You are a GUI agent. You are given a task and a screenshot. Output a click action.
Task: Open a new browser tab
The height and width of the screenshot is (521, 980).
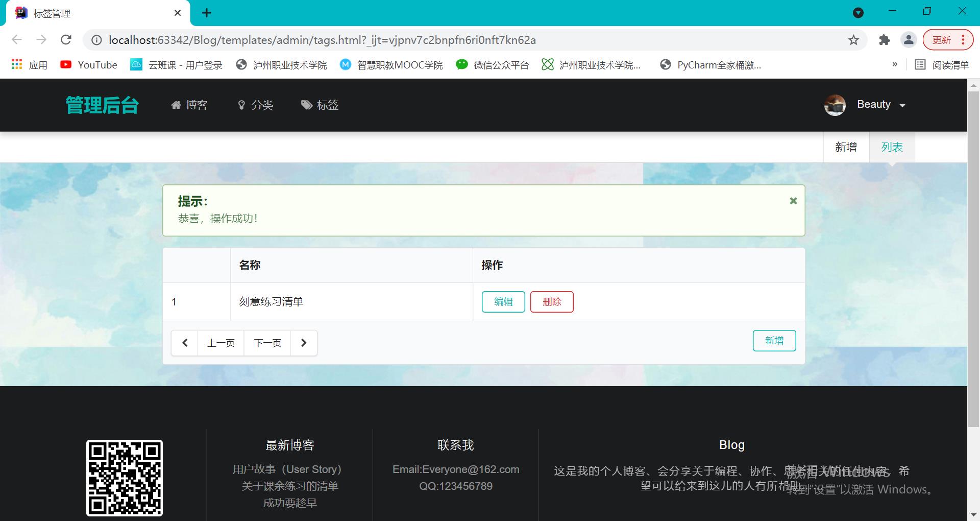[207, 13]
